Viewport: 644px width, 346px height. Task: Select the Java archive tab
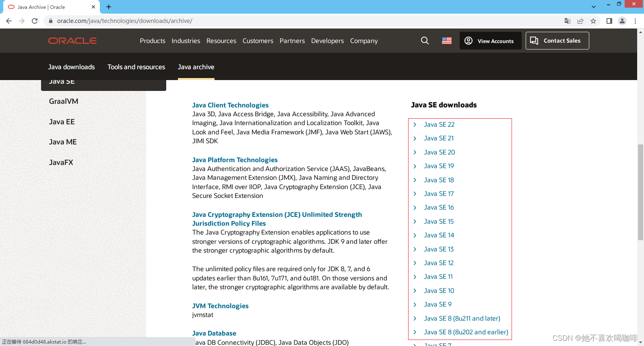pyautogui.click(x=196, y=67)
